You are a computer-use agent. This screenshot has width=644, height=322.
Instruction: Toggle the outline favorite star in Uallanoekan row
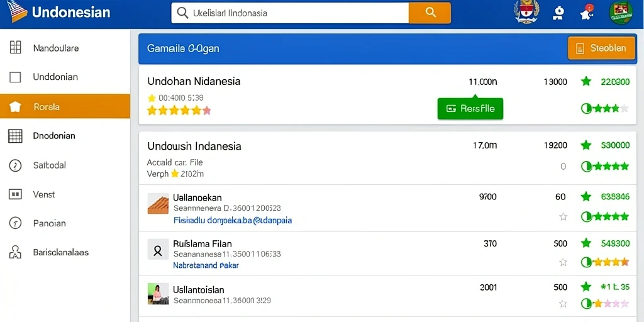tap(563, 216)
